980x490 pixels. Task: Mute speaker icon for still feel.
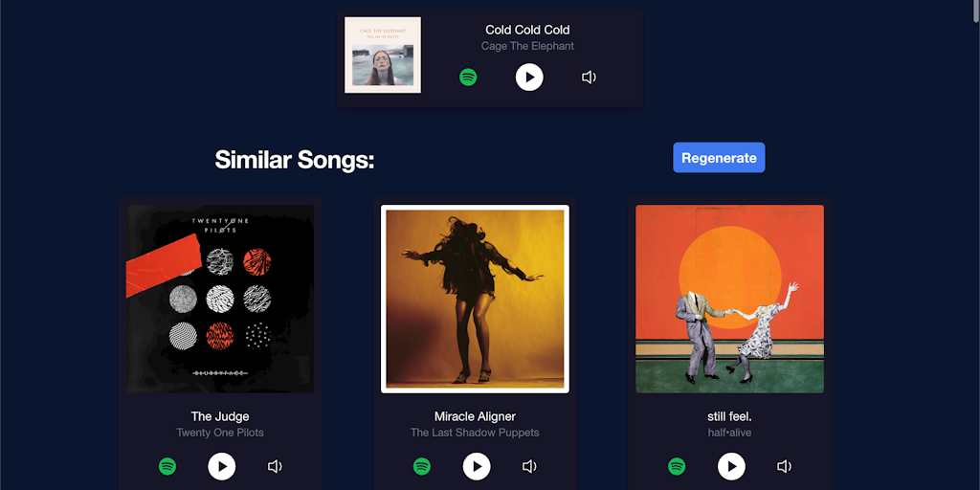coord(785,466)
